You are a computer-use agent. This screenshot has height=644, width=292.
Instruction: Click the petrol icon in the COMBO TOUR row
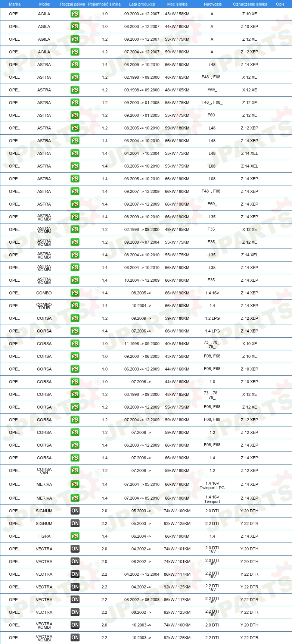click(x=75, y=306)
